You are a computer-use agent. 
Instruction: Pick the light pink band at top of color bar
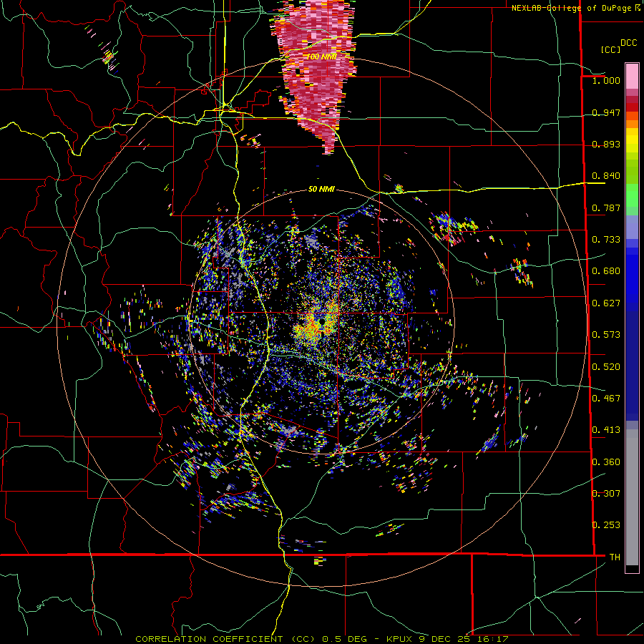tap(632, 77)
